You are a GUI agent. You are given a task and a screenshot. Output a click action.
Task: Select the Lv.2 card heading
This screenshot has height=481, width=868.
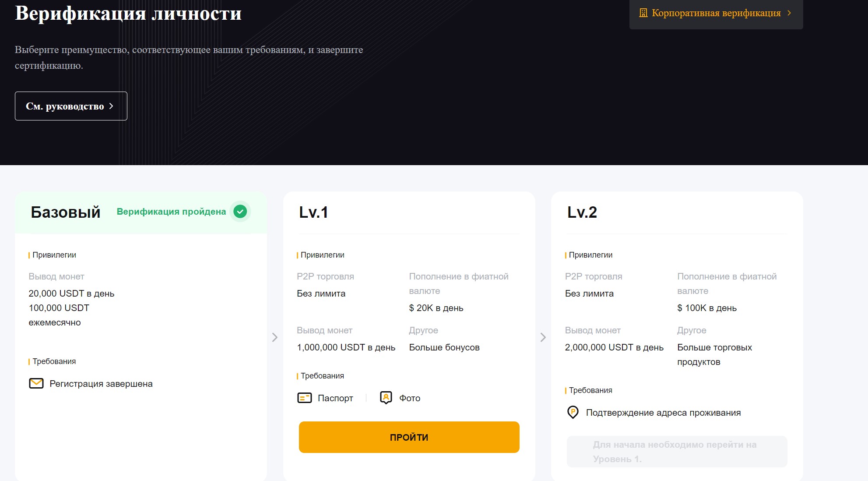coord(582,212)
